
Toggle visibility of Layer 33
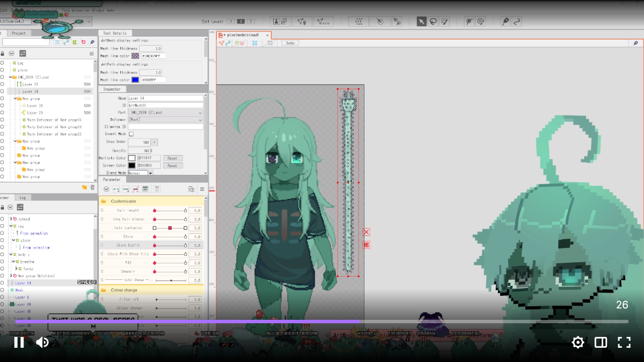click(x=2, y=84)
